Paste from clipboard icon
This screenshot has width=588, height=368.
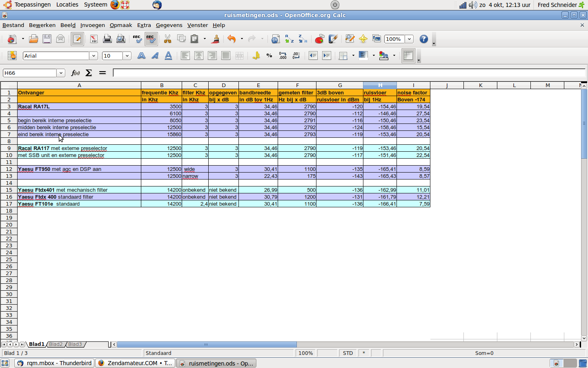(x=195, y=39)
